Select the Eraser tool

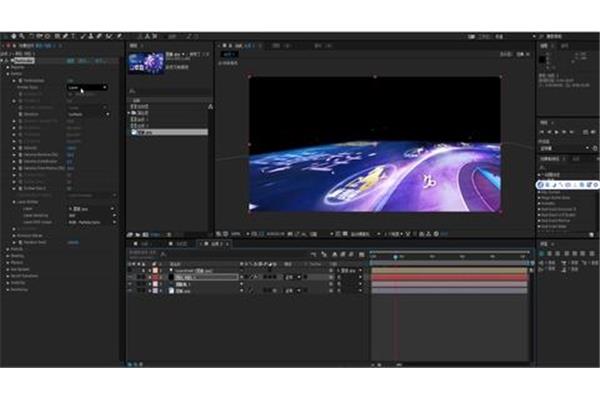(x=99, y=36)
